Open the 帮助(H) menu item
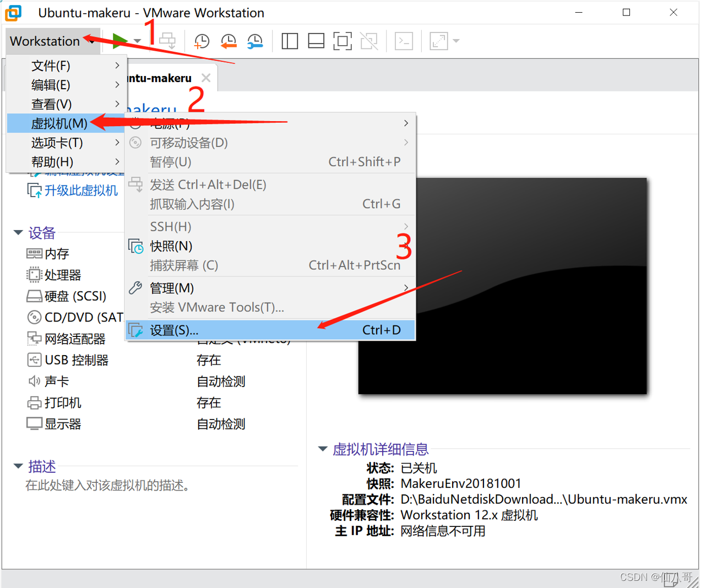 (x=66, y=162)
